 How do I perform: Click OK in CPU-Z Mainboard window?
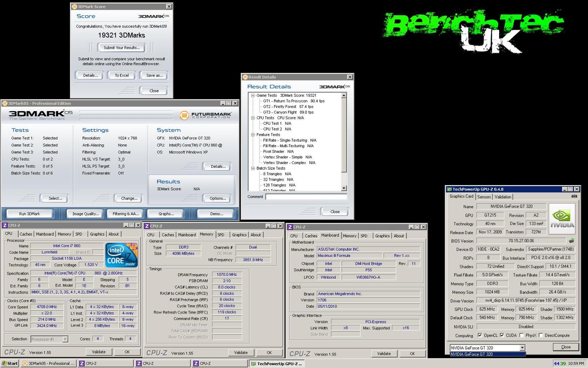click(x=412, y=354)
